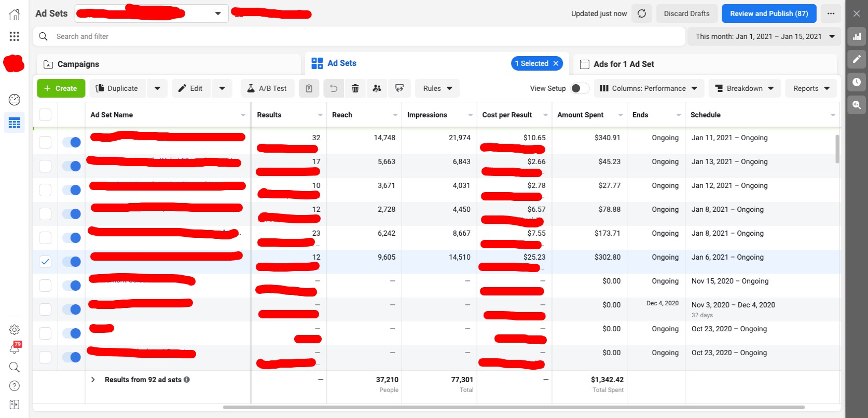This screenshot has height=418, width=868.
Task: Open the notifications bell with 79 badge
Action: coord(15,348)
